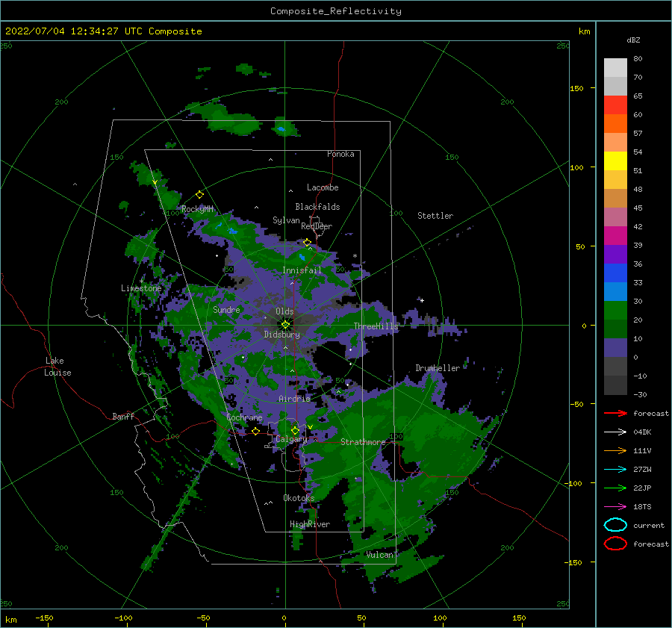Click the white 04DK arrow icon
Image resolution: width=672 pixels, height=628 pixels.
point(615,432)
